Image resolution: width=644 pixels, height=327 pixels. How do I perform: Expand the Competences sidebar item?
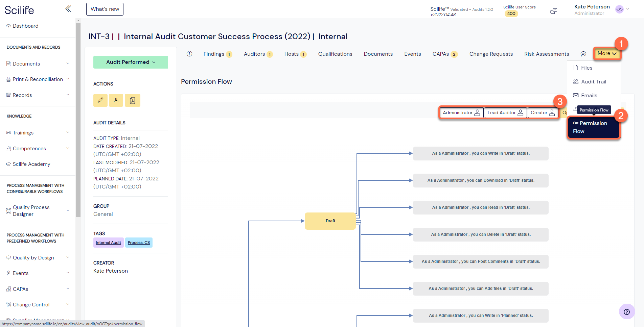38,148
